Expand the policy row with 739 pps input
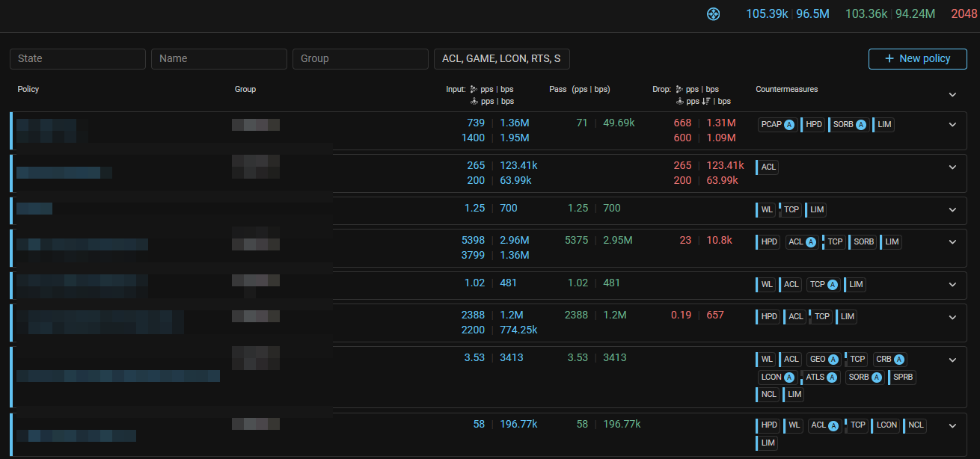This screenshot has width=980, height=459. coord(952,125)
